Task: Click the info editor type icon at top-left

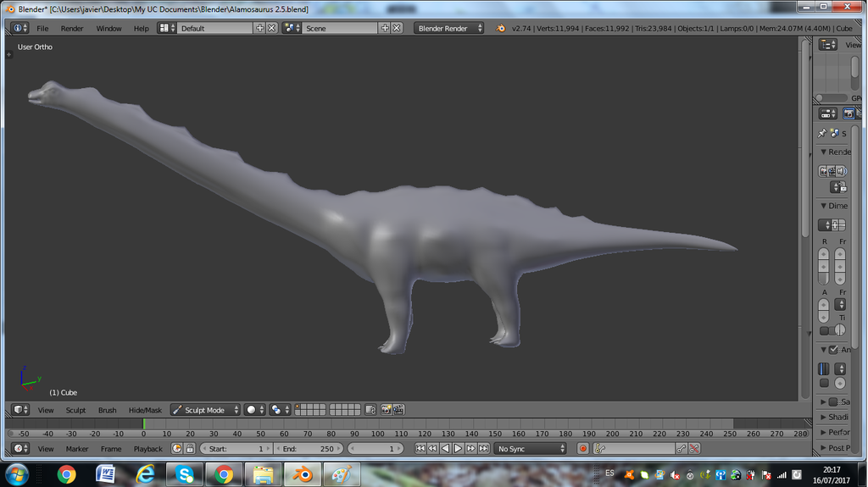Action: [x=19, y=28]
